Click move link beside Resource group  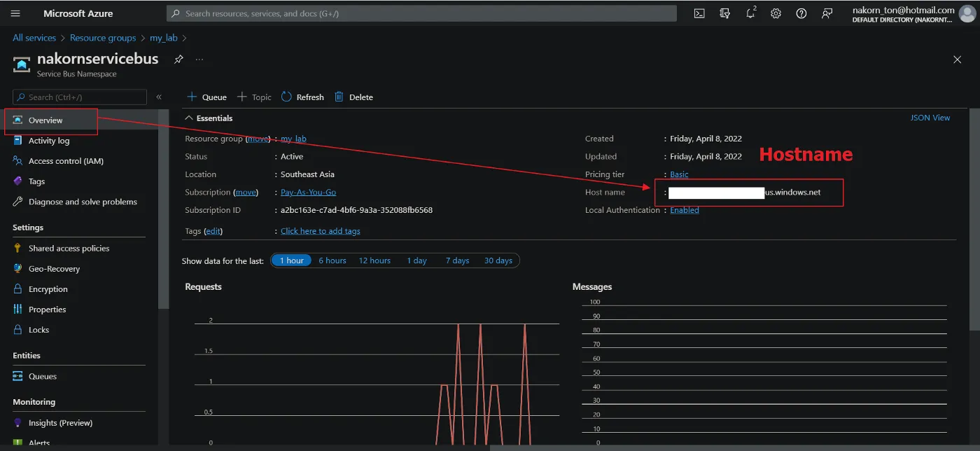(x=258, y=139)
